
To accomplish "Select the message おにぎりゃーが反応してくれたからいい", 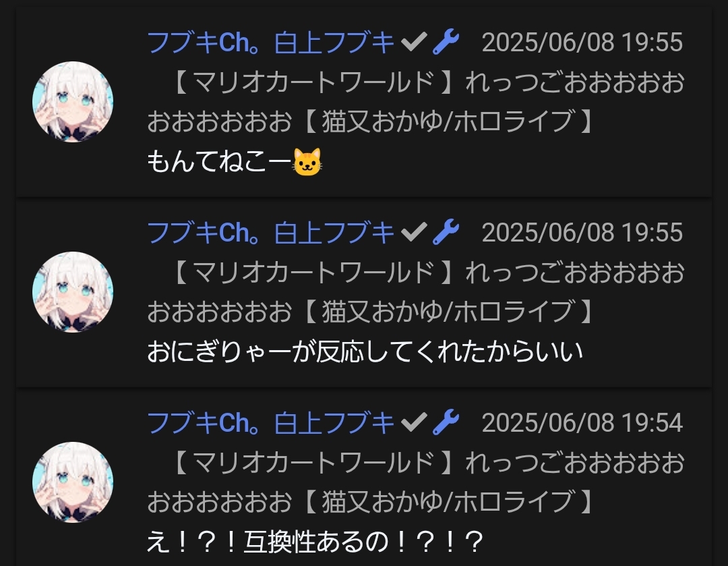I will click(x=365, y=351).
